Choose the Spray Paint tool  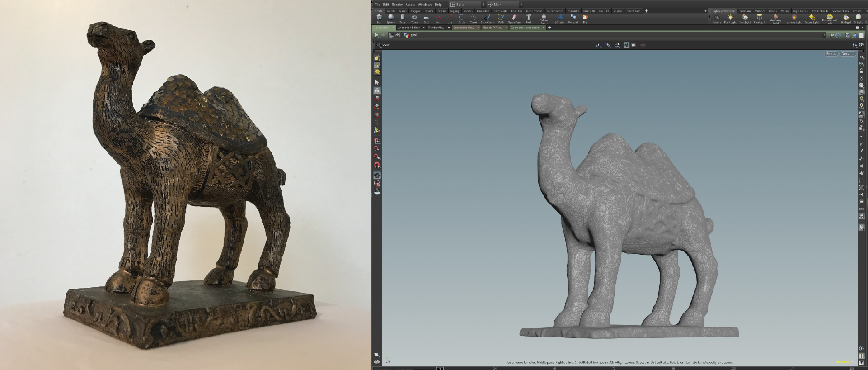(514, 18)
